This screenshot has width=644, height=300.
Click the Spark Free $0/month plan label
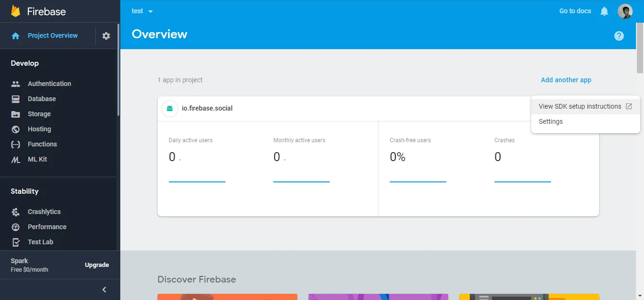[x=29, y=265]
